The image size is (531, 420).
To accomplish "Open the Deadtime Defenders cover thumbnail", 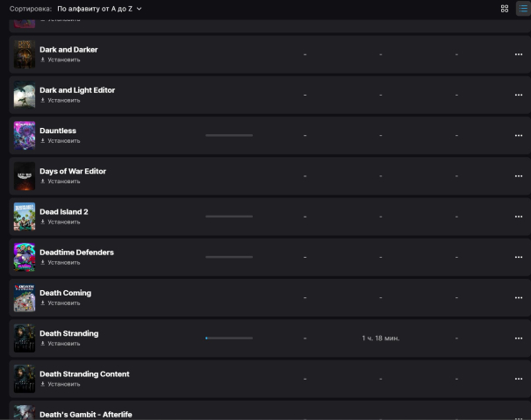I will 25,258.
